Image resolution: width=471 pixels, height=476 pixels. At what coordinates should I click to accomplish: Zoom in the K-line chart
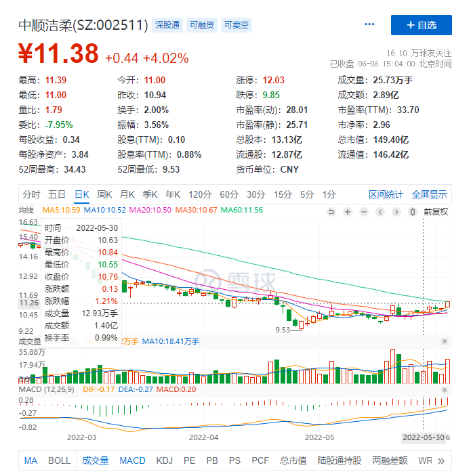348,212
